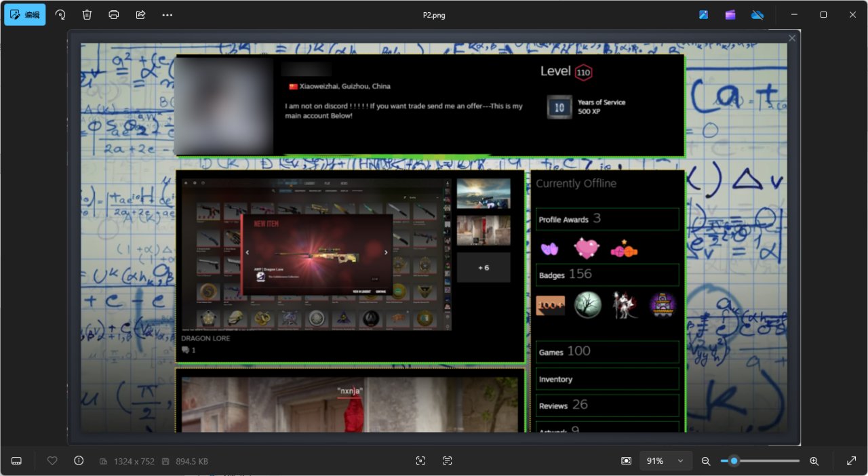Toggle the filmstrip view icon
This screenshot has width=868, height=476.
coord(17,461)
